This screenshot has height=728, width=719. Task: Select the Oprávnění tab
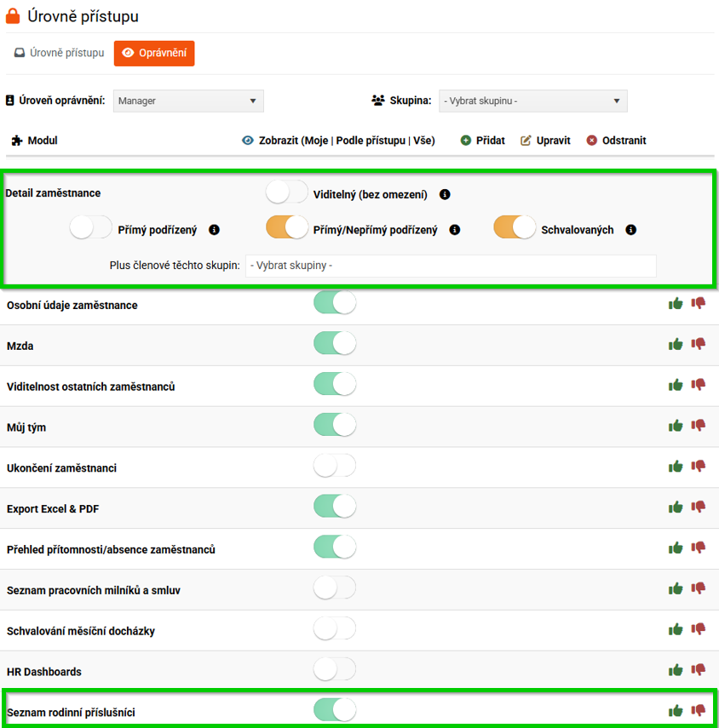[154, 53]
